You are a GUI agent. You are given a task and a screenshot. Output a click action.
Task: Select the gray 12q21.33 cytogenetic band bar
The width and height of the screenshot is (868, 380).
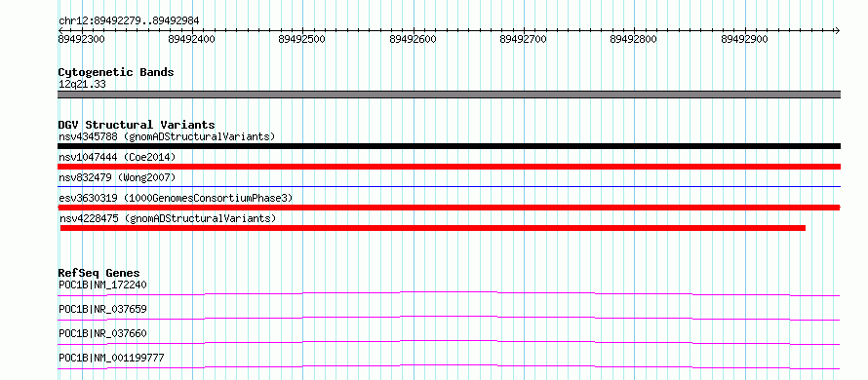tap(449, 95)
